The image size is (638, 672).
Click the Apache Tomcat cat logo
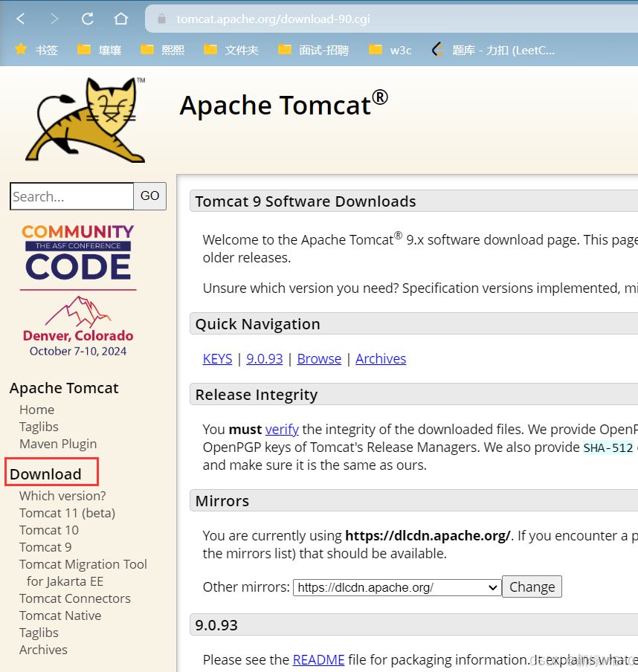pyautogui.click(x=84, y=119)
